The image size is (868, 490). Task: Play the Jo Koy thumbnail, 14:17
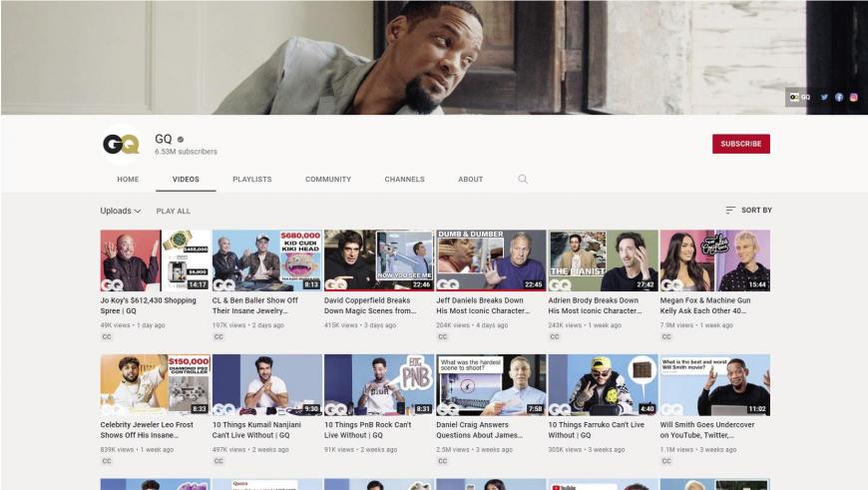pos(156,260)
